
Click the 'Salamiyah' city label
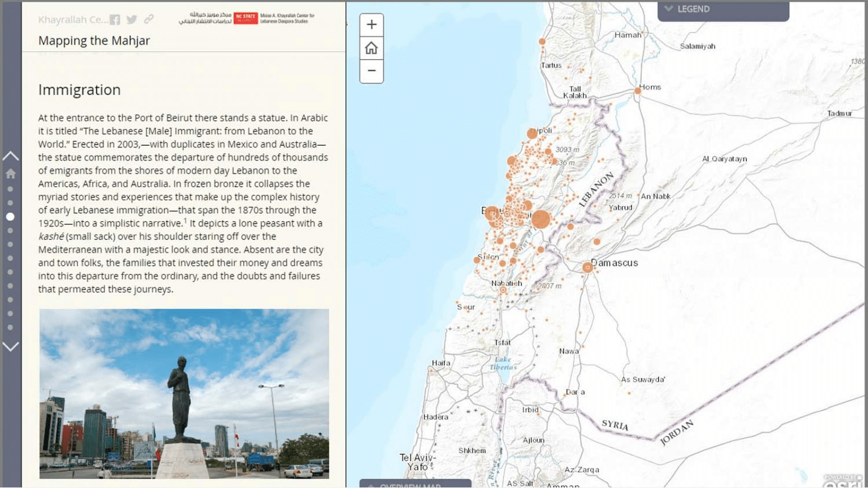(697, 46)
